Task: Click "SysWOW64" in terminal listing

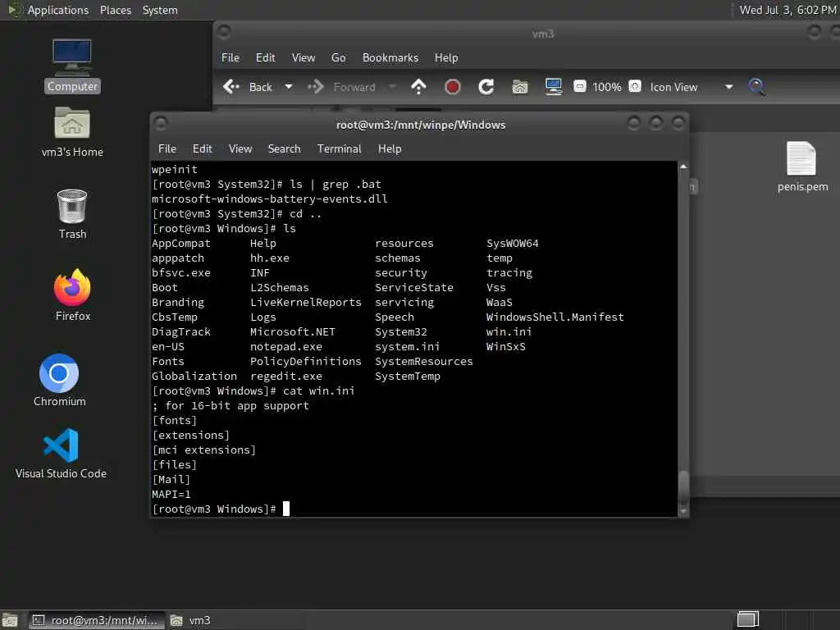Action: [x=512, y=243]
